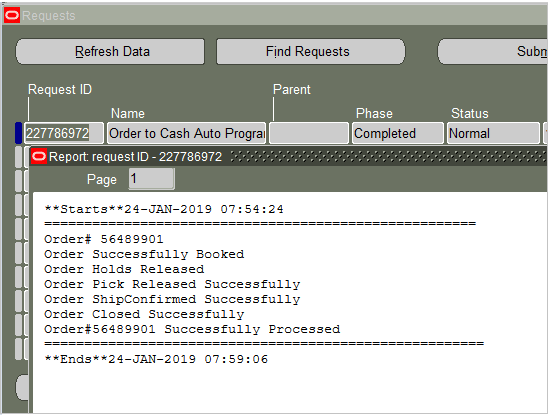Click the Order to Cash Auto Program name field
Image resolution: width=550 pixels, height=415 pixels.
186,133
